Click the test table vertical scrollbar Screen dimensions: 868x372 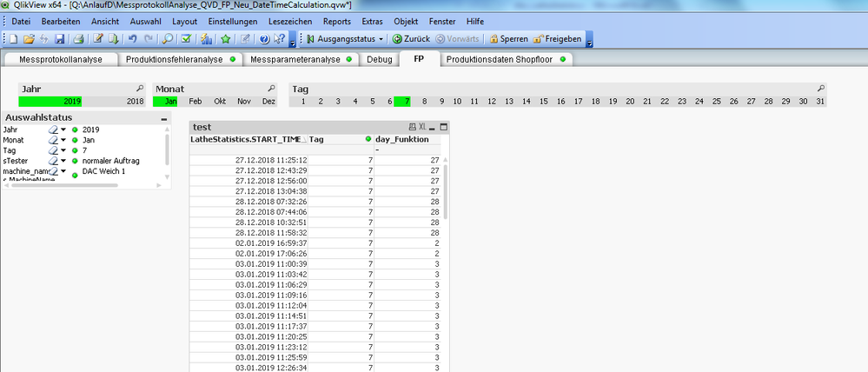pos(446,191)
